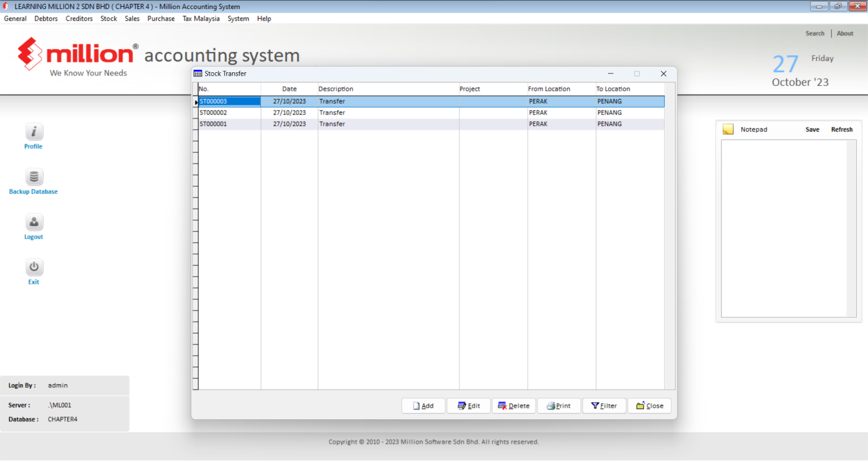868x461 pixels.
Task: Click the Description column header
Action: pyautogui.click(x=388, y=89)
